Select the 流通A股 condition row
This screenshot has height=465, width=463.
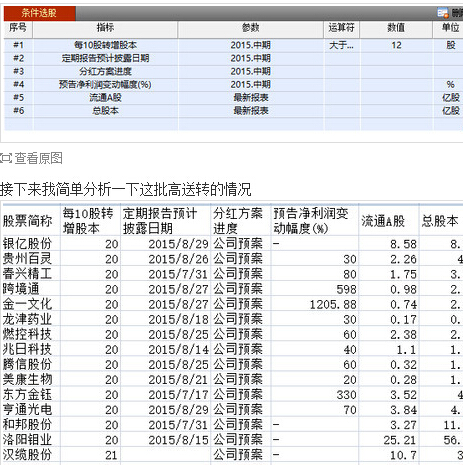233,97
